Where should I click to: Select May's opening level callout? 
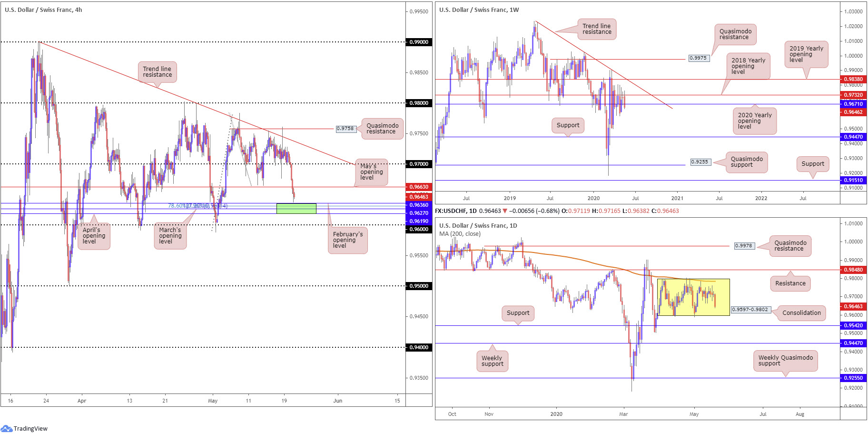point(372,172)
